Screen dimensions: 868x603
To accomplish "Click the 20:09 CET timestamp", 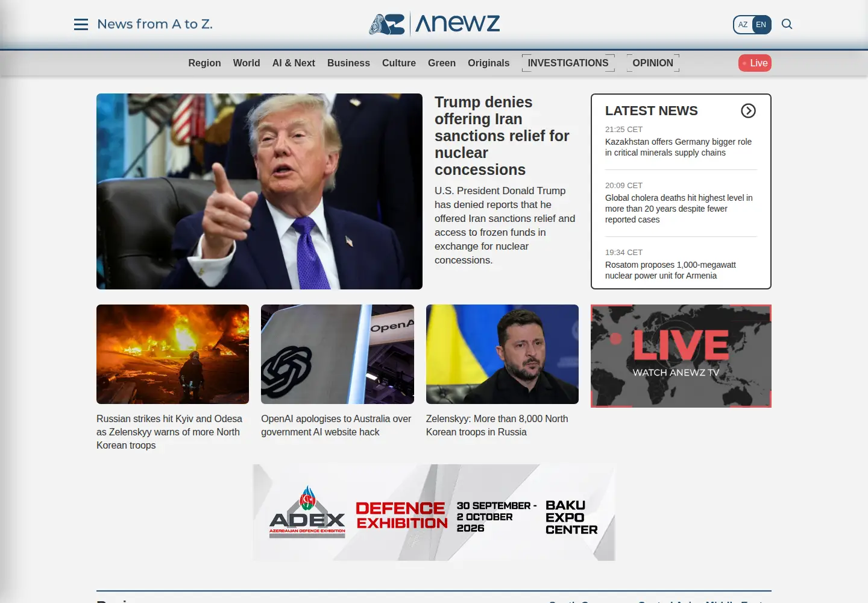I will [624, 185].
